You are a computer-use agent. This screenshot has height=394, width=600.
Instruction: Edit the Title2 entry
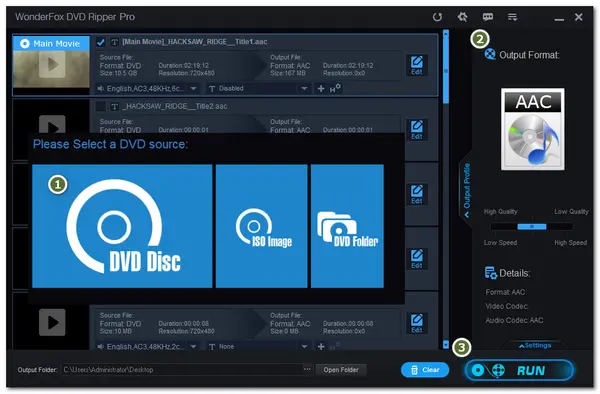(x=417, y=130)
